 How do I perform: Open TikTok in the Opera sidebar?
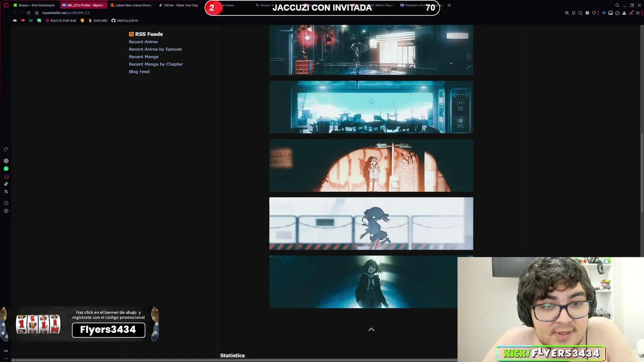pos(6,184)
